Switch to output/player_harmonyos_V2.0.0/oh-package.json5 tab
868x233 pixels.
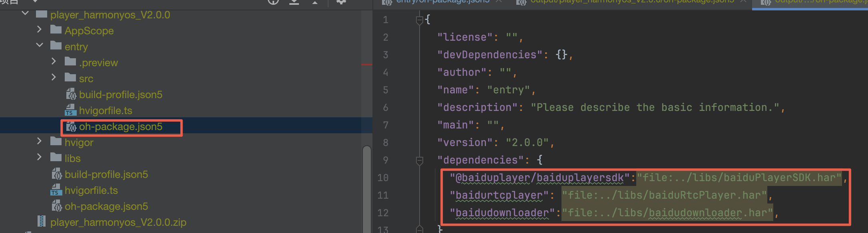[x=631, y=2]
